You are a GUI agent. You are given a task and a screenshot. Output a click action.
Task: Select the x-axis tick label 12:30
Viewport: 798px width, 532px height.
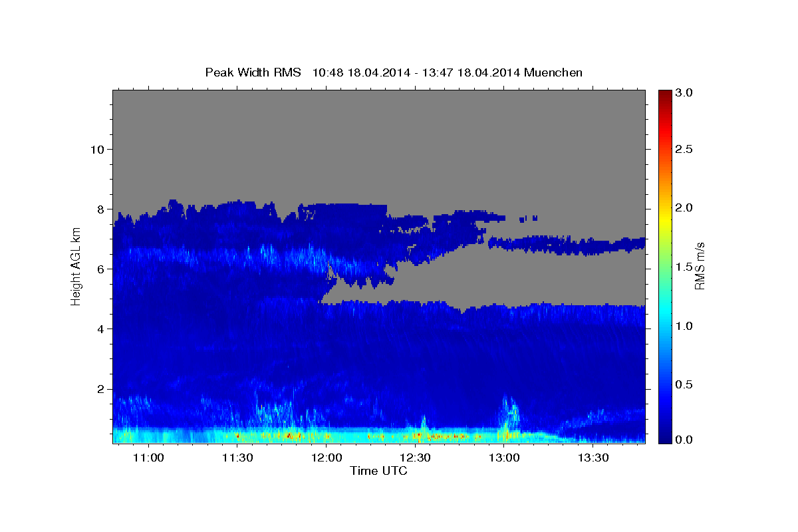pos(416,458)
